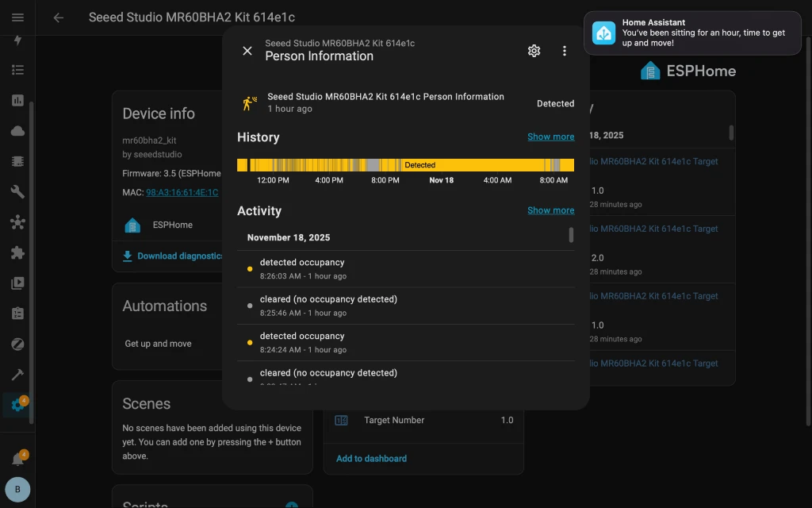Image resolution: width=812 pixels, height=508 pixels.
Task: Click Show more next to History
Action: pos(550,137)
